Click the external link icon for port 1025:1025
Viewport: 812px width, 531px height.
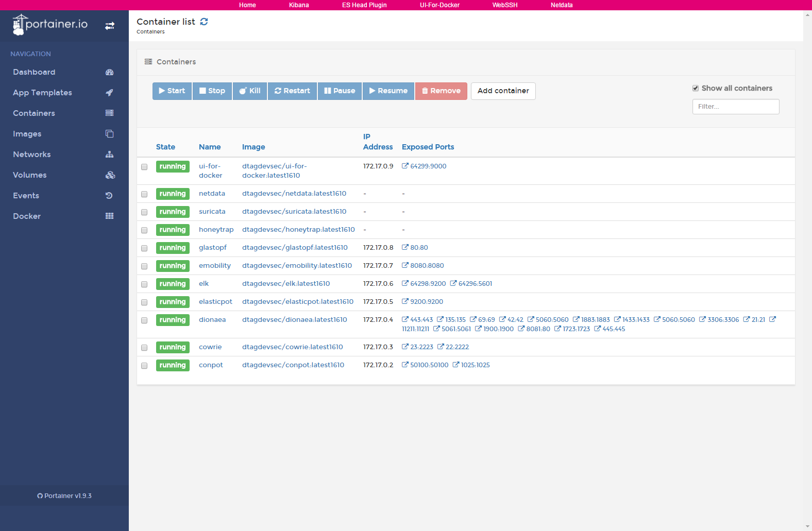[456, 365]
